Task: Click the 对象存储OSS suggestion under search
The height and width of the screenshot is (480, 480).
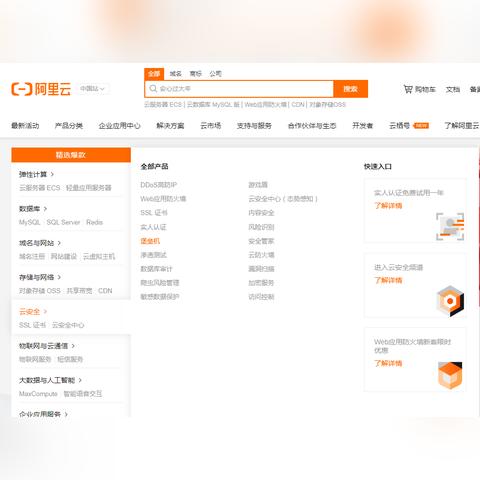Action: click(x=327, y=105)
